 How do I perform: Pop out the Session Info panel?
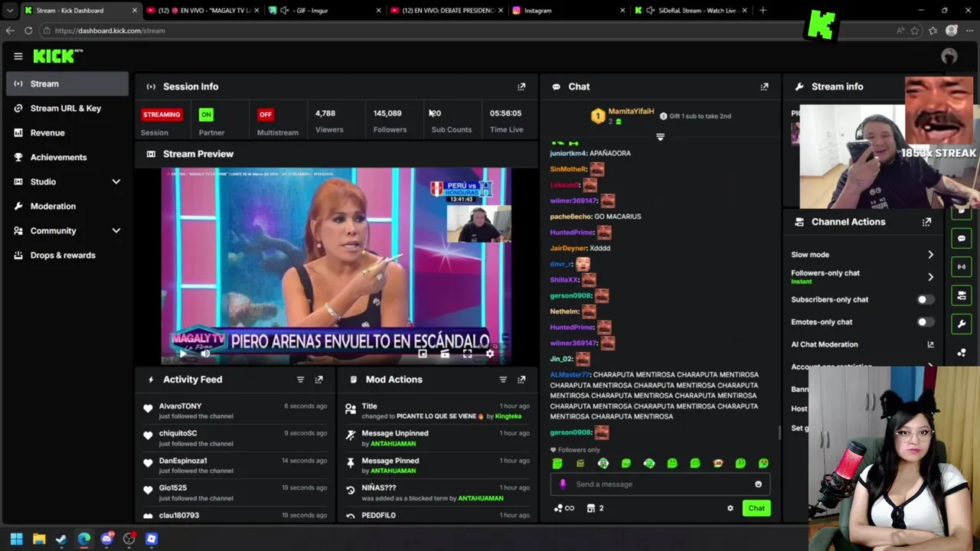tap(521, 86)
